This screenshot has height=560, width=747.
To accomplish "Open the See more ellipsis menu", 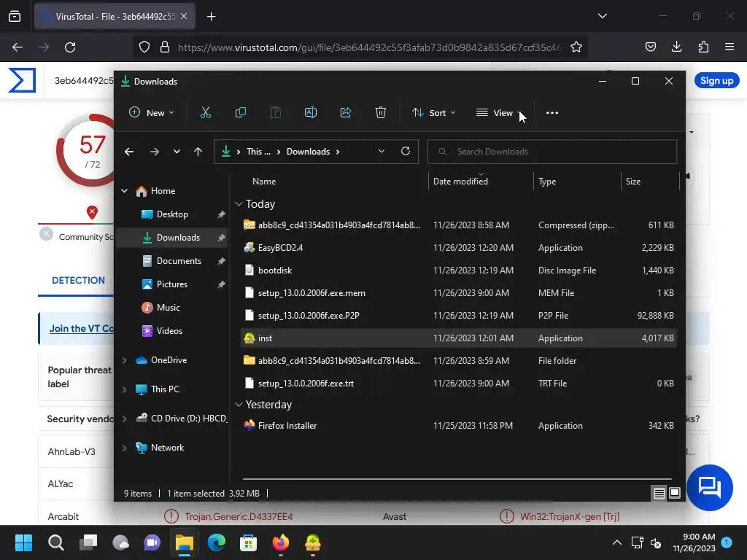I will [x=552, y=113].
